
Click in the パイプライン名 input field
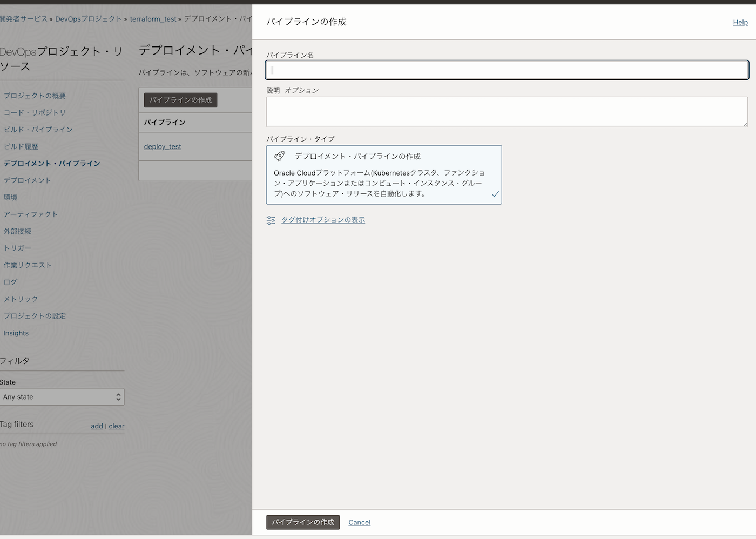(507, 70)
